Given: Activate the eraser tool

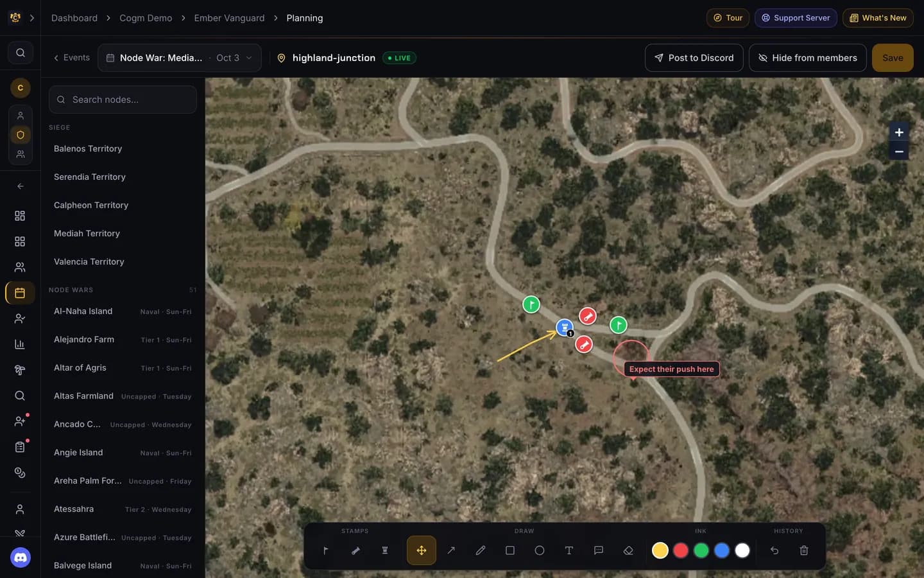Looking at the screenshot, I should pos(628,550).
